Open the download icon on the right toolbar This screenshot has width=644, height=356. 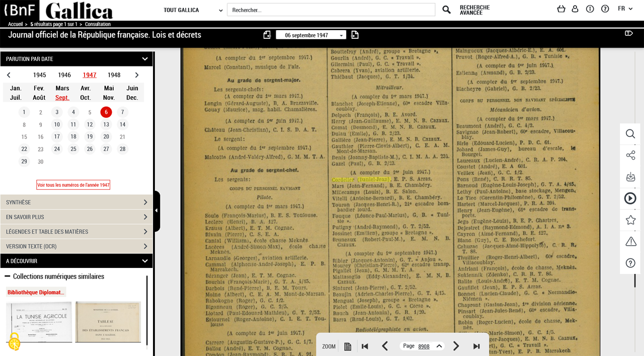630,177
